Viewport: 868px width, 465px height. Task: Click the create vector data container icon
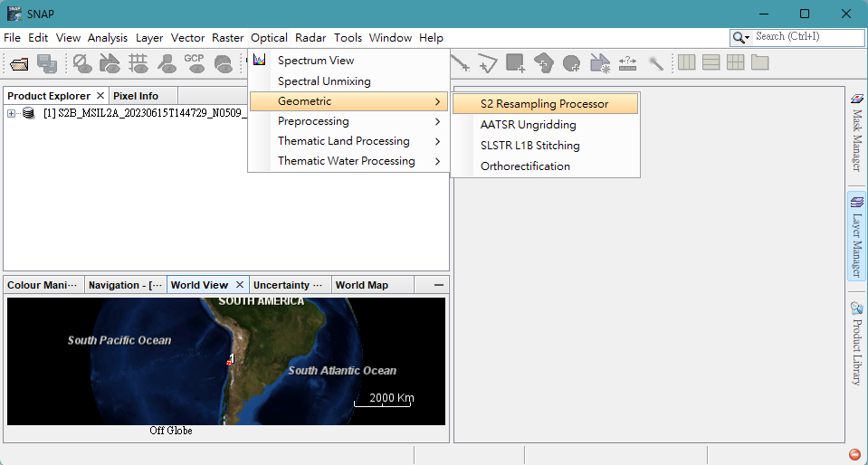(599, 63)
